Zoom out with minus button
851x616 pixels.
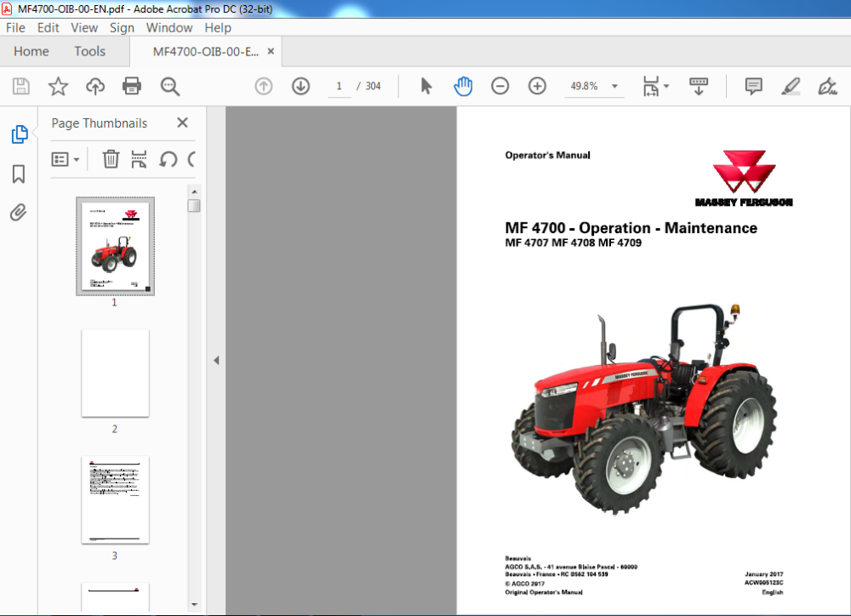(x=500, y=86)
